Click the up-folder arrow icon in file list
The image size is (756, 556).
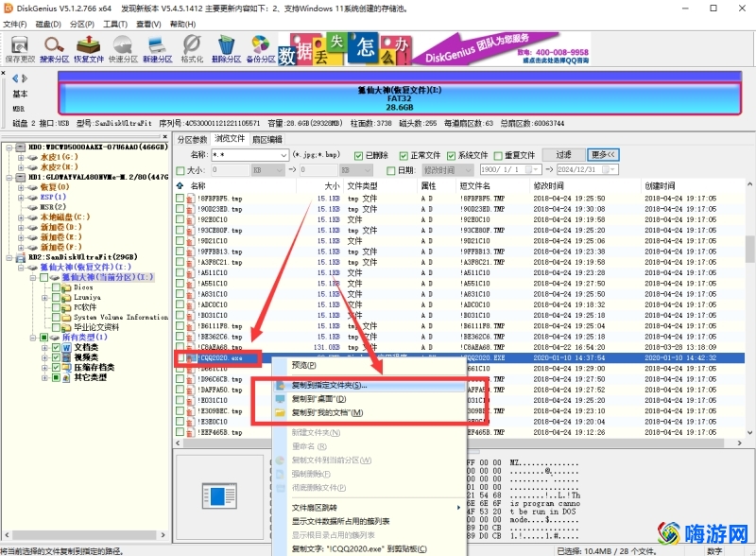pyautogui.click(x=180, y=186)
